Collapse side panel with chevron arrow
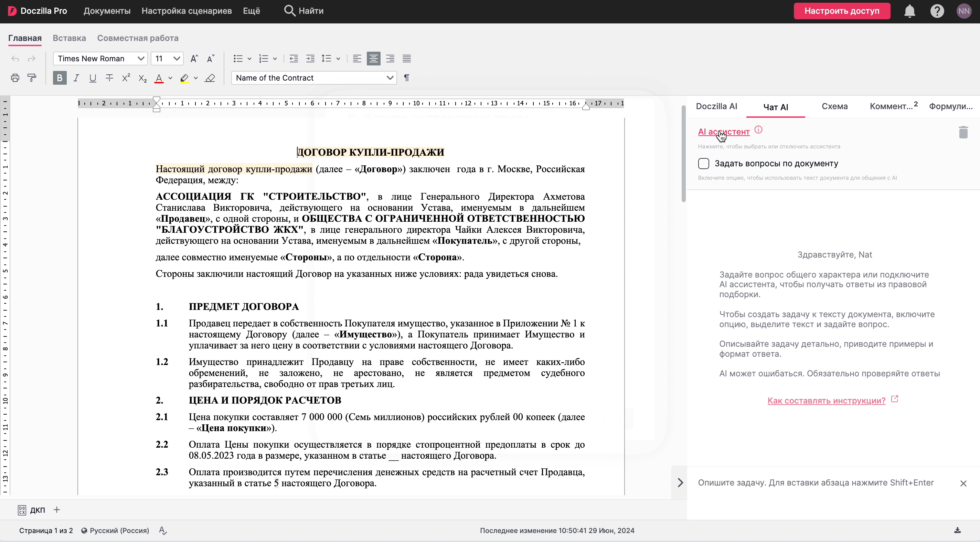This screenshot has height=542, width=980. pyautogui.click(x=681, y=483)
